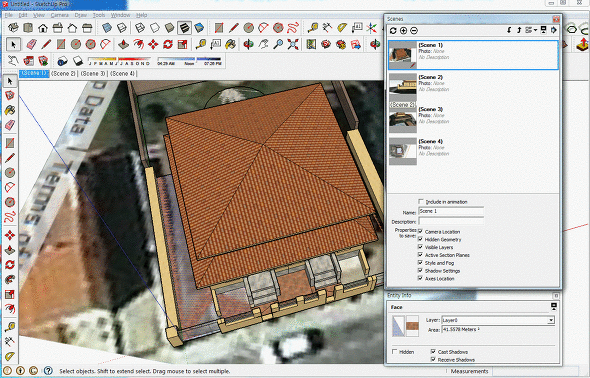
Task: Toggle Cast Shadows checkbox
Action: point(433,352)
